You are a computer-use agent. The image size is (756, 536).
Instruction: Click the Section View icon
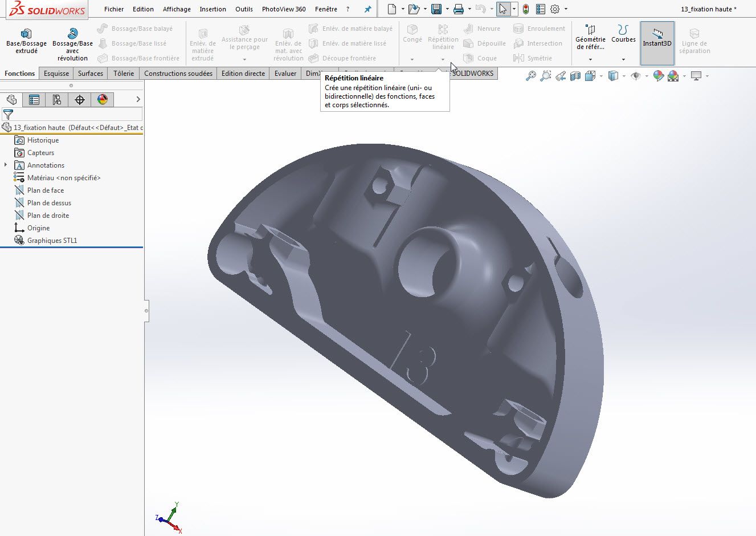point(575,76)
